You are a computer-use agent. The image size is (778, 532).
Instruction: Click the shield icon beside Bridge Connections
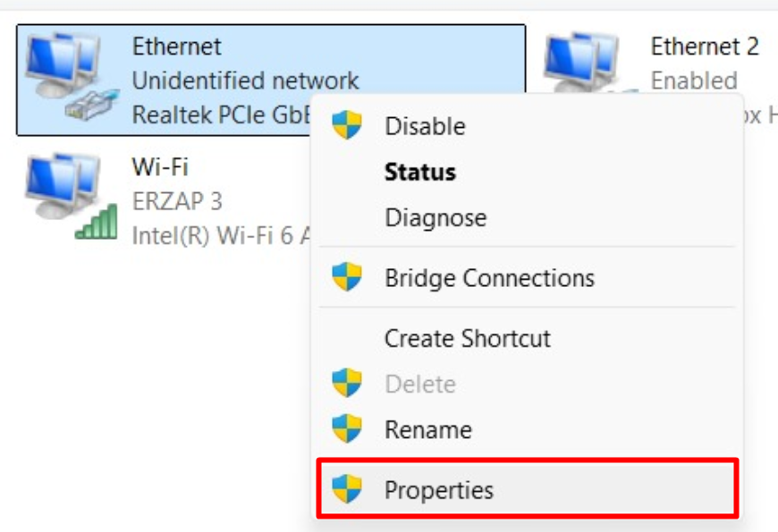click(x=347, y=276)
